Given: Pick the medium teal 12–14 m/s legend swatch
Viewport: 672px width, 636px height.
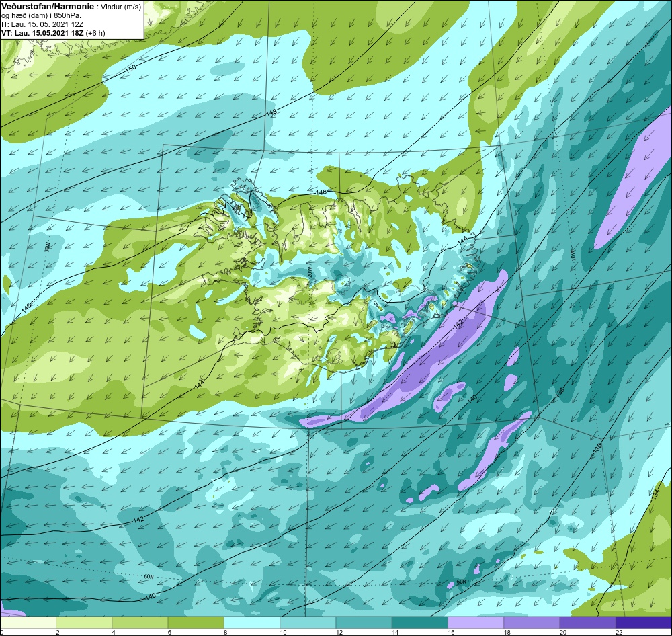Looking at the screenshot, I should 364,623.
